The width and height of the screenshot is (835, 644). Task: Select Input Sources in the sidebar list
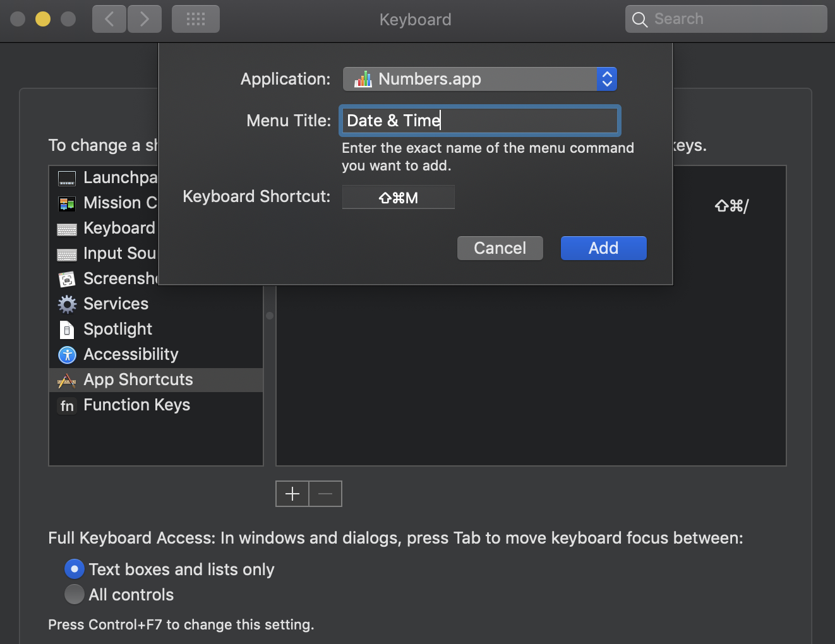pos(119,253)
